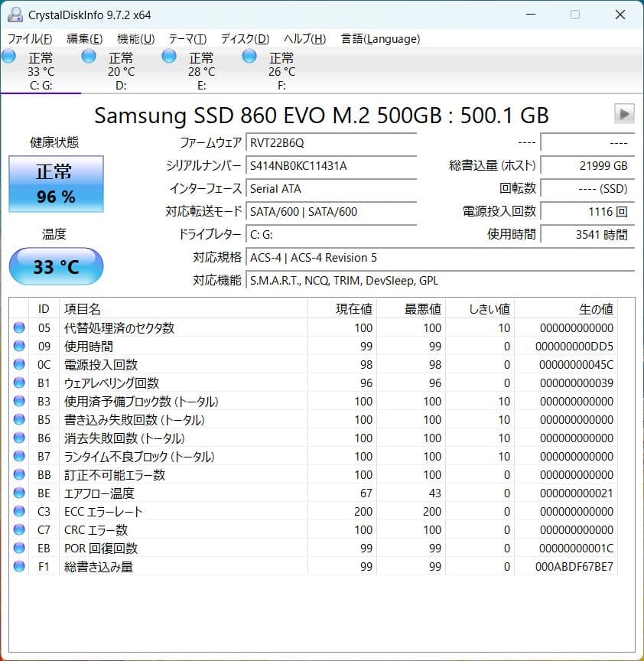Click the blue indicator beside CRC エラー数
This screenshot has width=644, height=661.
click(x=18, y=529)
